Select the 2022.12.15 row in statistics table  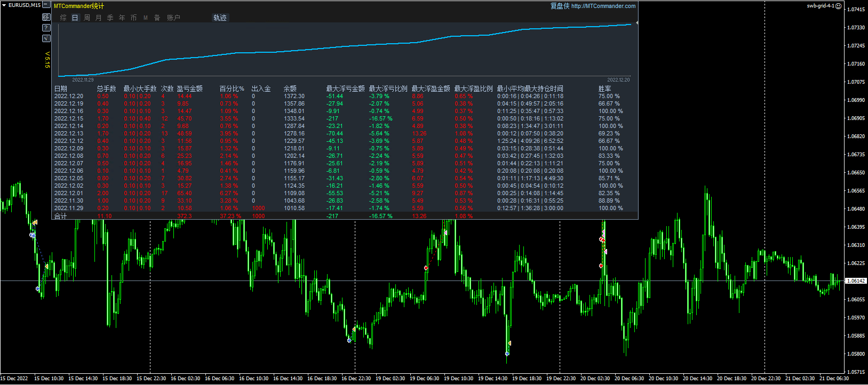point(69,118)
